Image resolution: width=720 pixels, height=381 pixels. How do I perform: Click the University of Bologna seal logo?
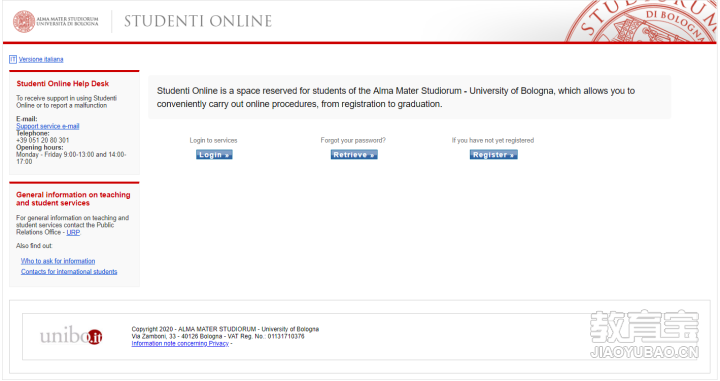[x=24, y=21]
